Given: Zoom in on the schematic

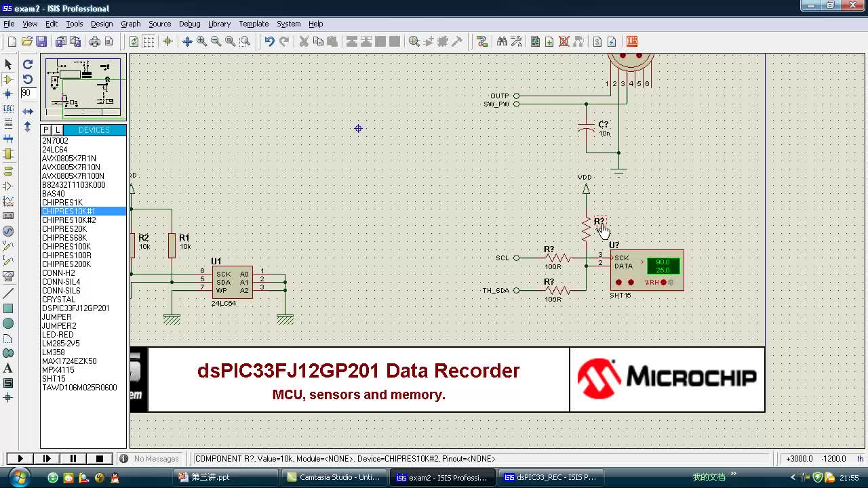Looking at the screenshot, I should [201, 41].
